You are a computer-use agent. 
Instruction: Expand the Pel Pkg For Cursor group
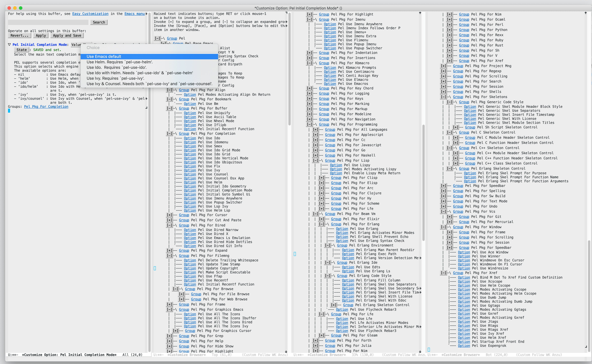click(170, 215)
